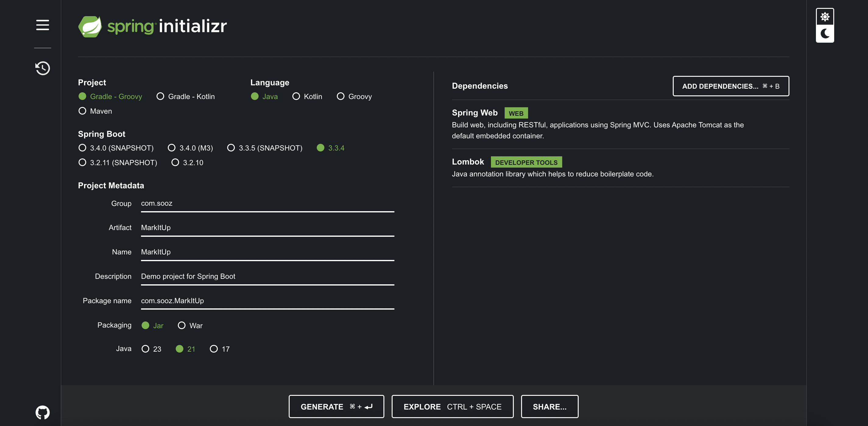868x426 pixels.
Task: Click the Packaging label
Action: pos(114,325)
